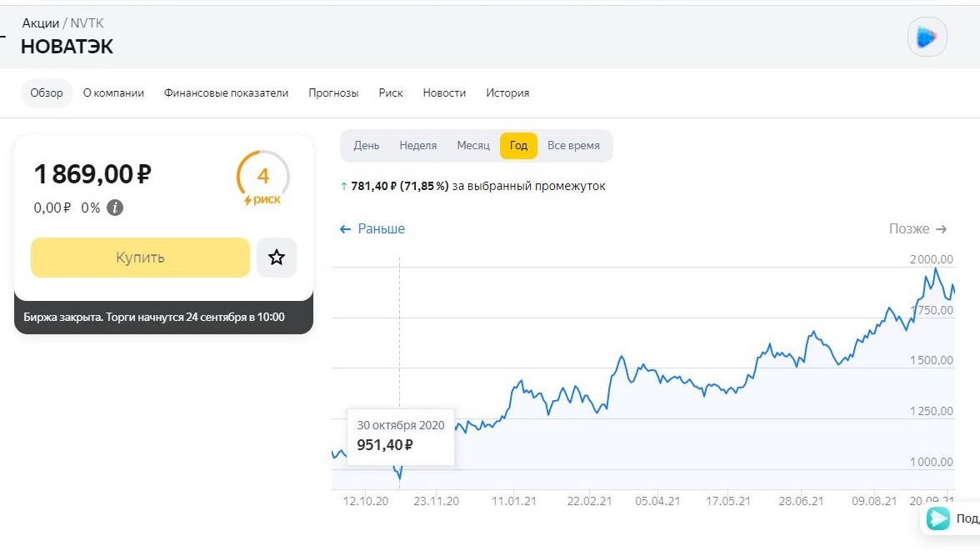The image size is (980, 551).
Task: Open the Прогнозы tab
Action: (333, 93)
